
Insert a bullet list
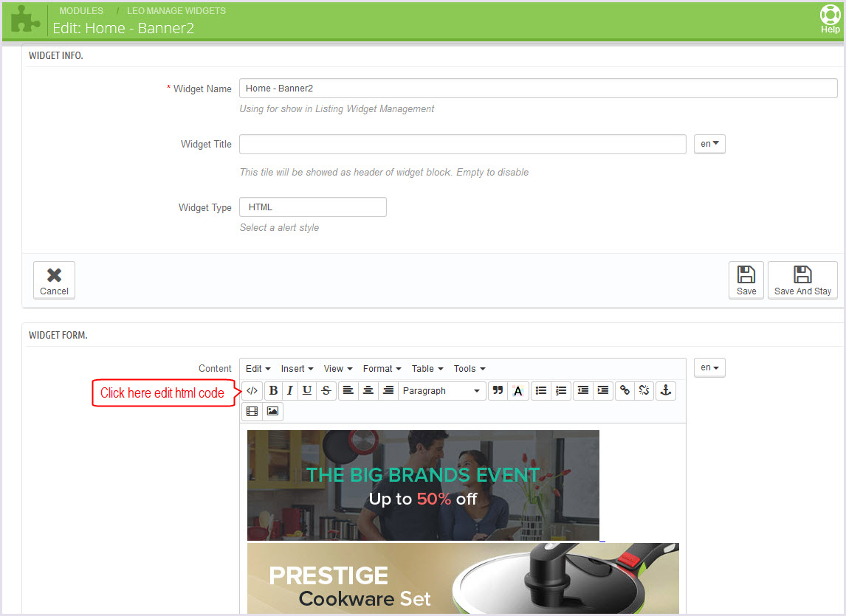(x=541, y=390)
